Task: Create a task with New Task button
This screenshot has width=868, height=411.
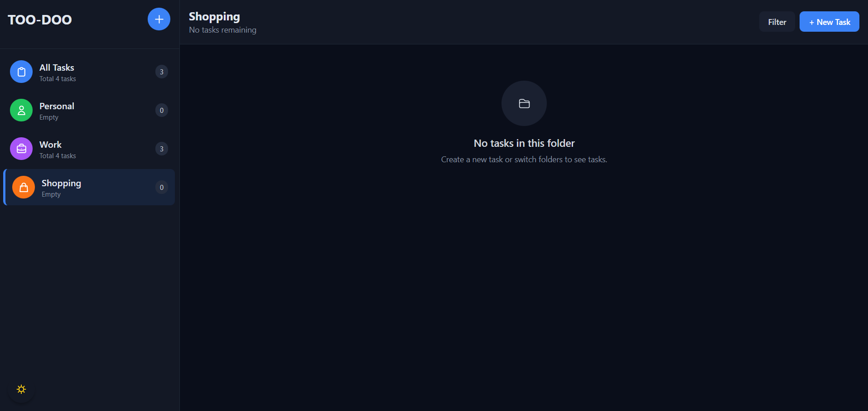Action: click(x=829, y=22)
